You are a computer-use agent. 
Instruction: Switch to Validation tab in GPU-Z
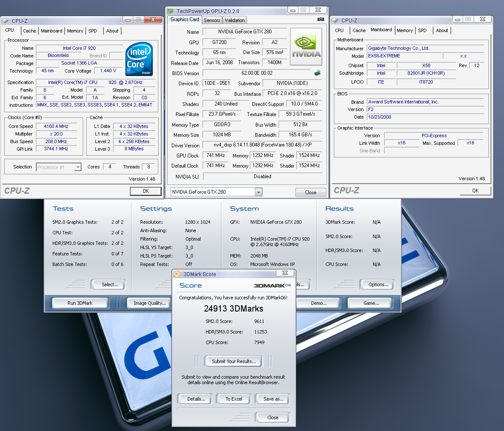(x=235, y=20)
